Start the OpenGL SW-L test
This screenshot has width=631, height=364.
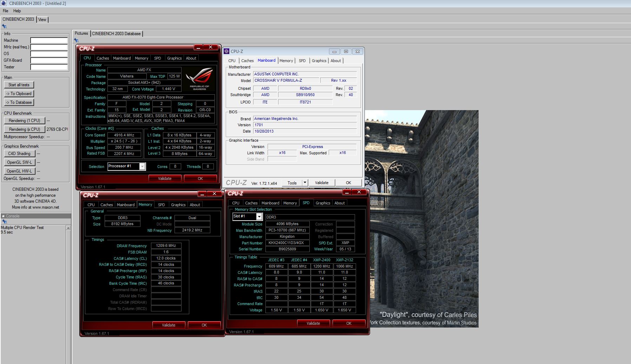point(19,162)
